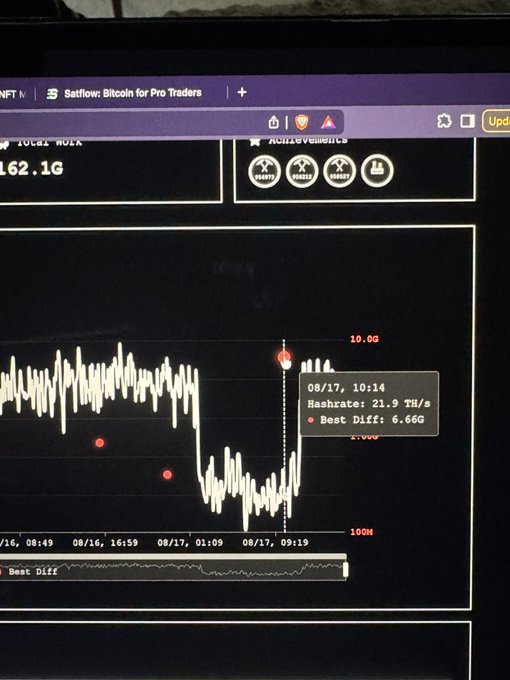510x680 pixels.
Task: Click the Hashrate: 21.9 TH/s tooltip line
Action: [x=369, y=404]
